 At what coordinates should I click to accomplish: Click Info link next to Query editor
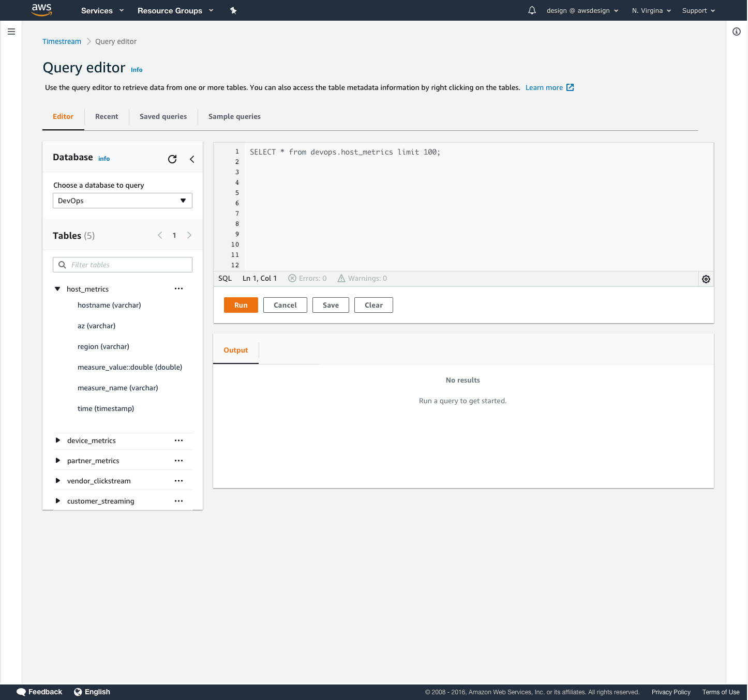click(x=137, y=70)
